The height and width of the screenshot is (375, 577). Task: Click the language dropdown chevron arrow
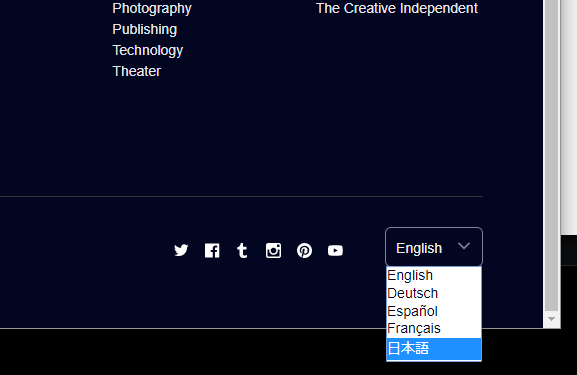464,246
